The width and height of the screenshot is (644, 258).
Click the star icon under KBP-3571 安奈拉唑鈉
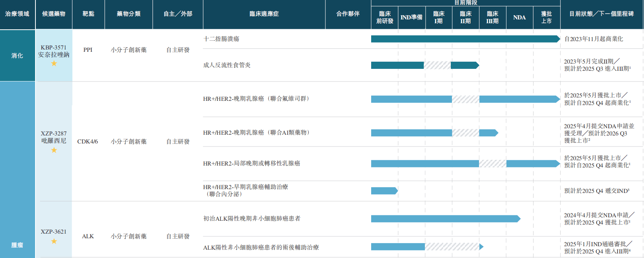(x=54, y=64)
